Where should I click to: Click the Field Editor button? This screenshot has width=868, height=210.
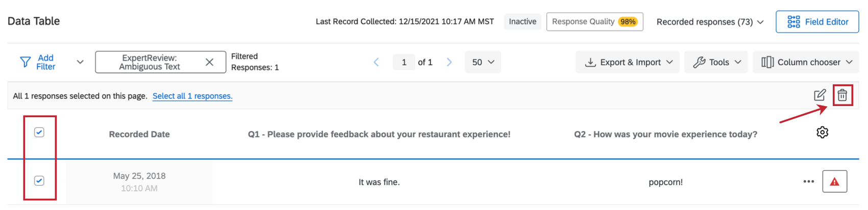817,22
